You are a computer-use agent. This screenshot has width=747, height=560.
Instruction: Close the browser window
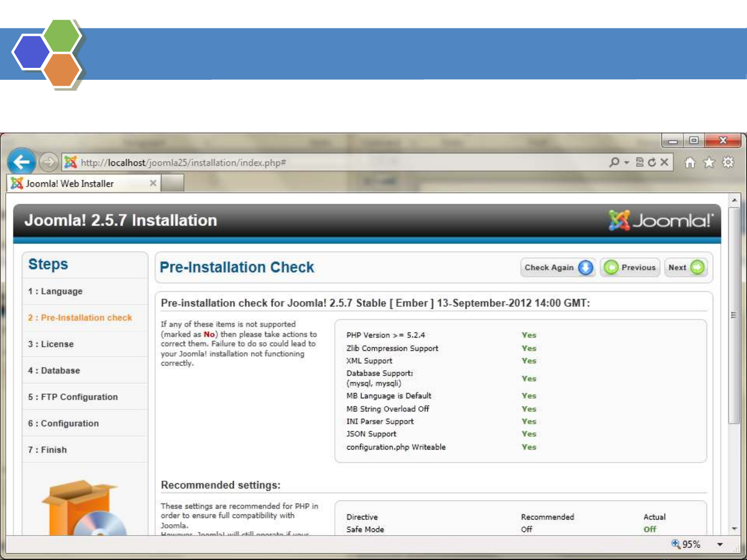click(x=723, y=140)
